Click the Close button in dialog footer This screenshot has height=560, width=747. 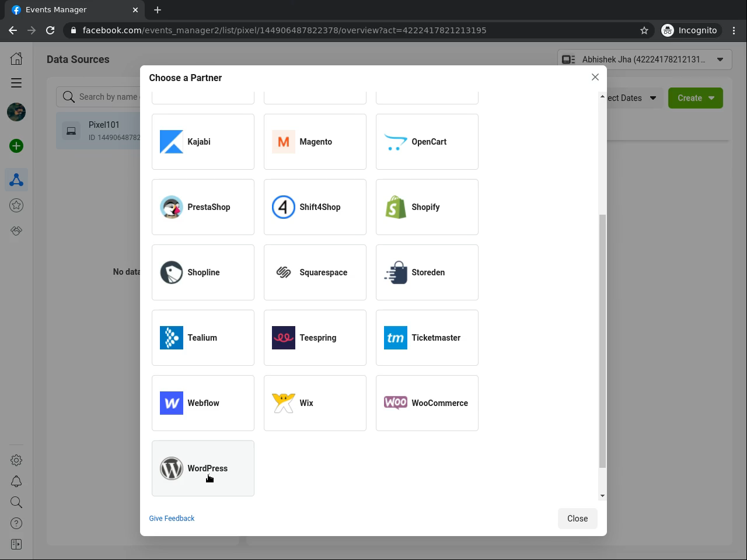click(x=578, y=519)
